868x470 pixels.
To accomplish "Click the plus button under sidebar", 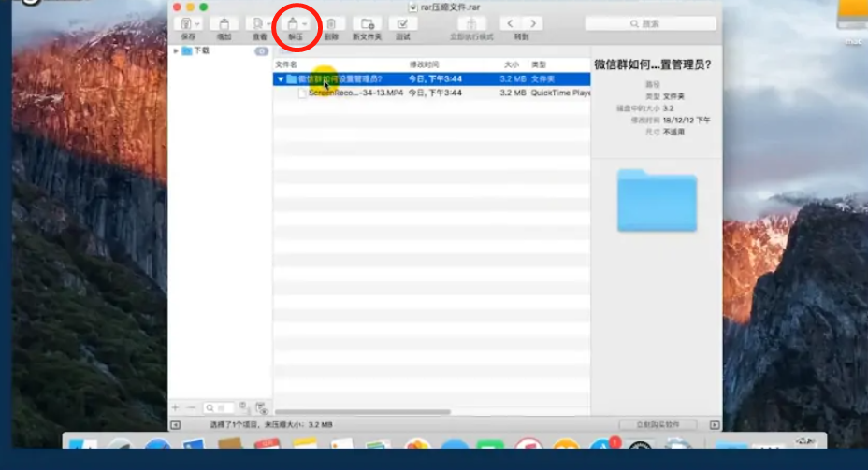I will pyautogui.click(x=175, y=408).
